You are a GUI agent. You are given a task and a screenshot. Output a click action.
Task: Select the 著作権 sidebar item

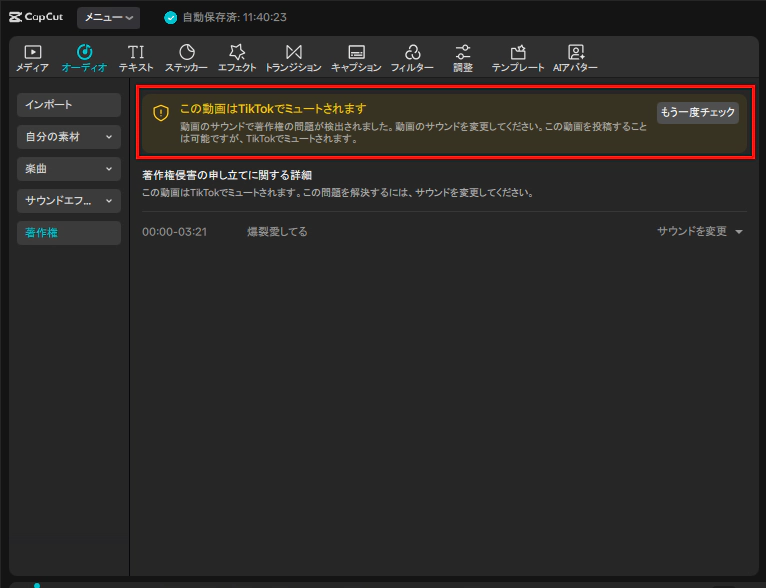[69, 233]
